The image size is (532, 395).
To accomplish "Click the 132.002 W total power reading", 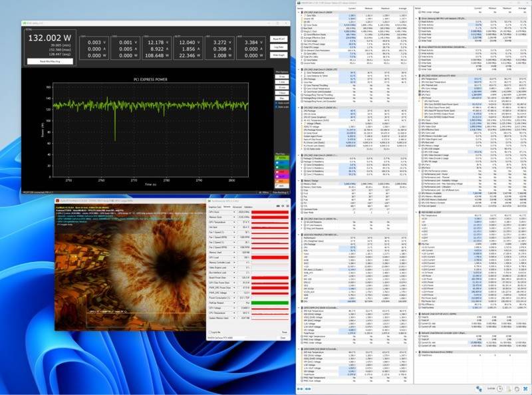I will pos(49,38).
